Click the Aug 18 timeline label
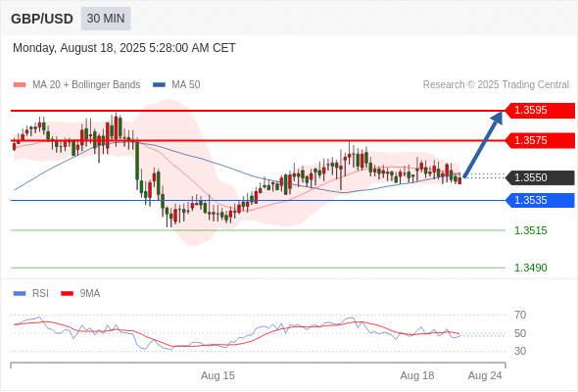 (x=417, y=375)
